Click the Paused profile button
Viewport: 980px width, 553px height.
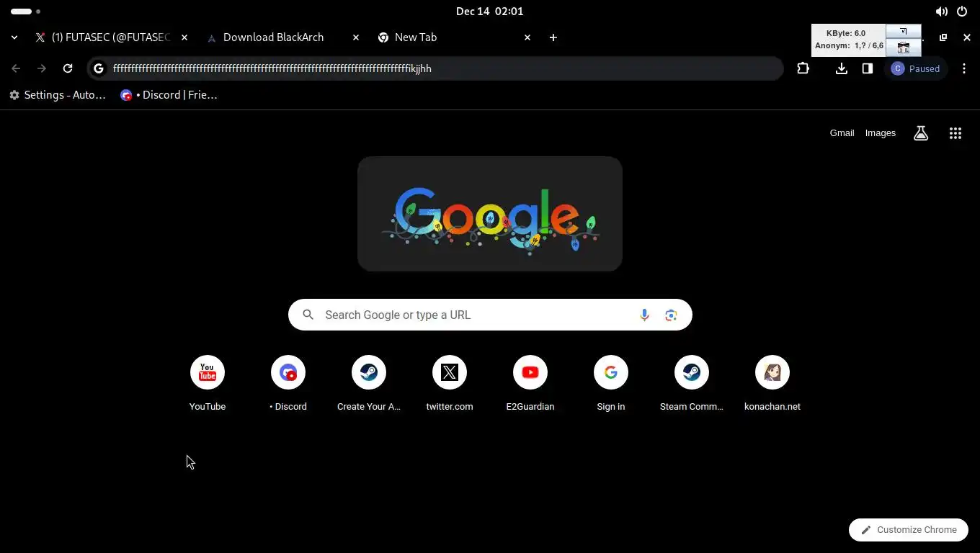tap(916, 68)
